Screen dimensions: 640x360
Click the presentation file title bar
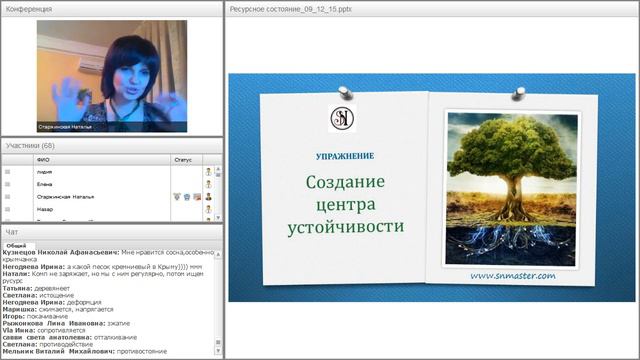[x=432, y=9]
